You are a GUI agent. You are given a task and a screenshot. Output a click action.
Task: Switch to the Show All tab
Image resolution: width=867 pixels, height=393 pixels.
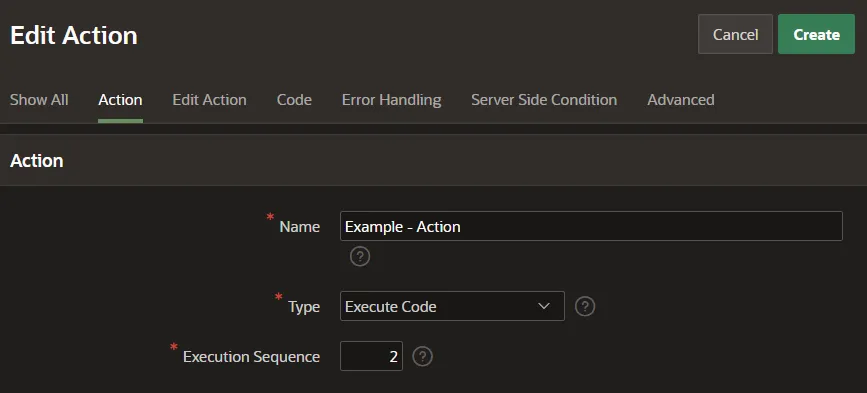click(x=39, y=100)
